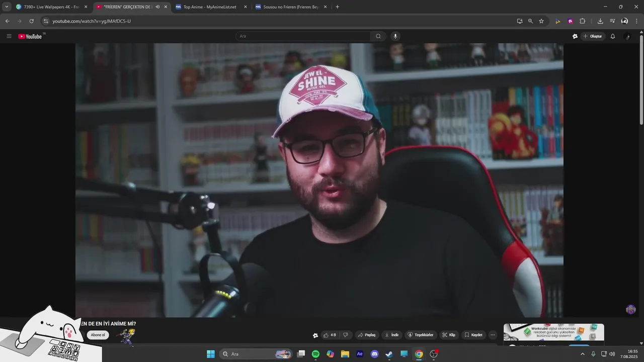Open a new browser tab with plus
Screen dimensions: 644x362
pos(337,7)
